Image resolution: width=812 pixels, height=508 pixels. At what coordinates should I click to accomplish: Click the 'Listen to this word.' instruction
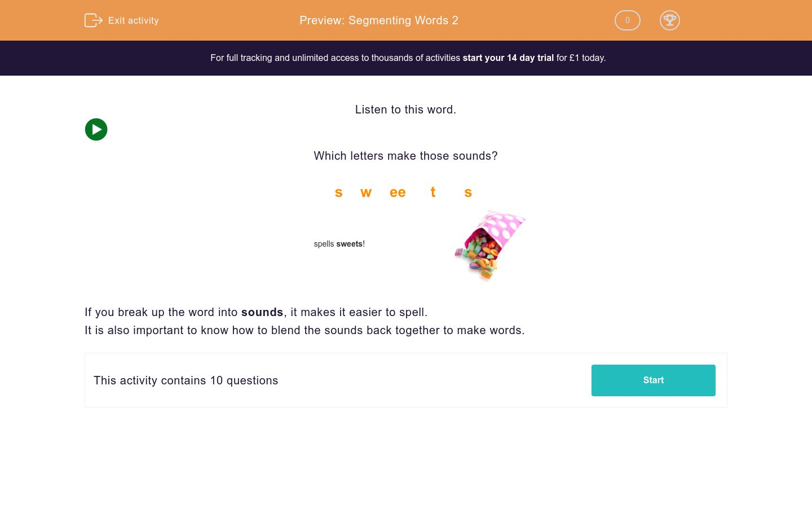tap(405, 110)
